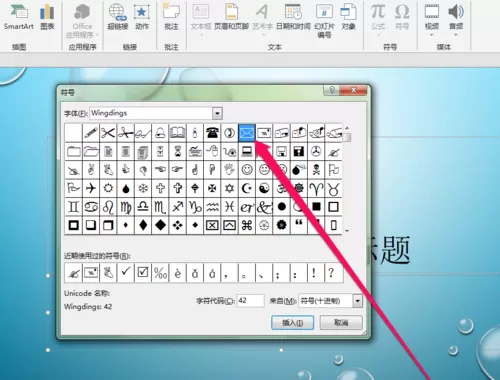
Task: Pick the question mark recent symbol
Action: (x=331, y=273)
